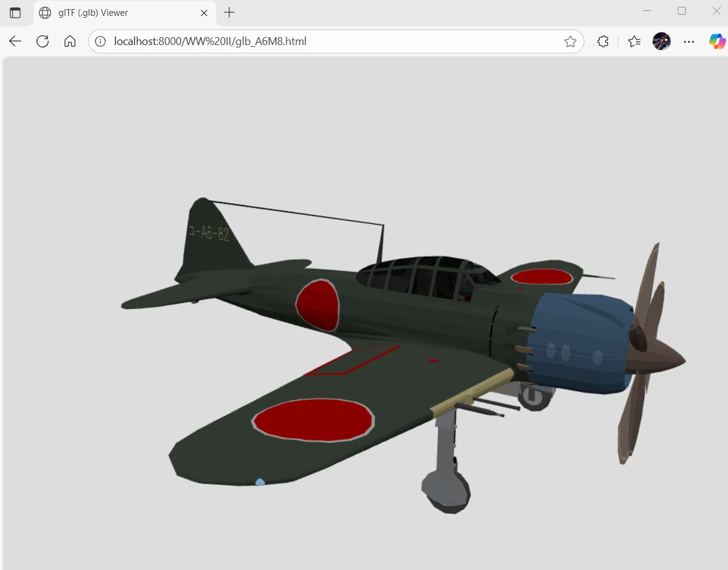Go to the browser home page

[70, 41]
